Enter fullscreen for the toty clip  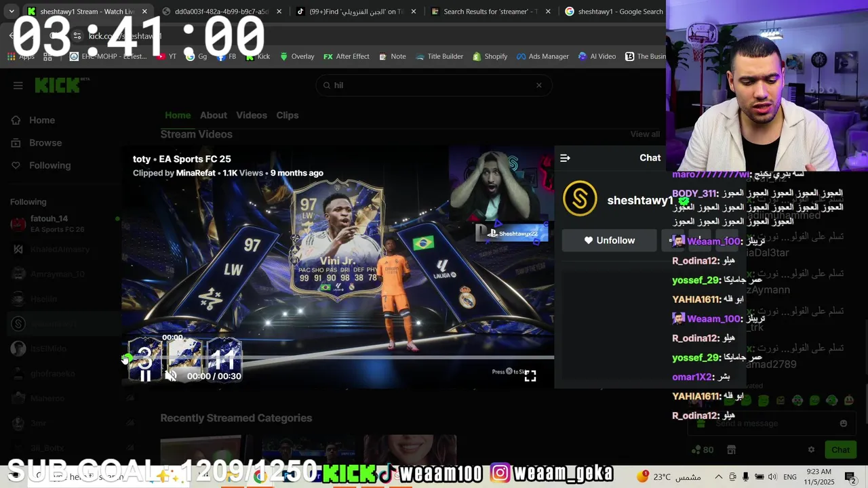point(530,376)
